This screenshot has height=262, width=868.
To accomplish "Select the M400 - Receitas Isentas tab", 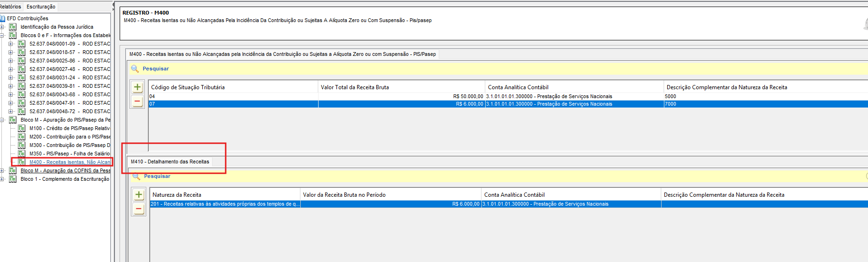I will (282, 54).
